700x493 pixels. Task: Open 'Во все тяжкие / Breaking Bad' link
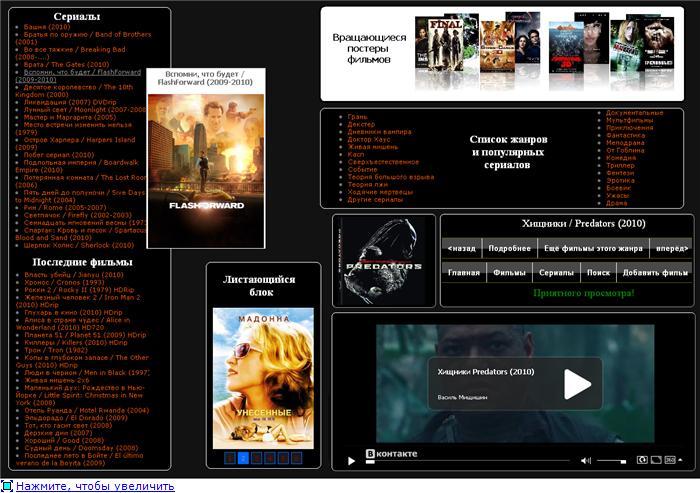pyautogui.click(x=71, y=53)
